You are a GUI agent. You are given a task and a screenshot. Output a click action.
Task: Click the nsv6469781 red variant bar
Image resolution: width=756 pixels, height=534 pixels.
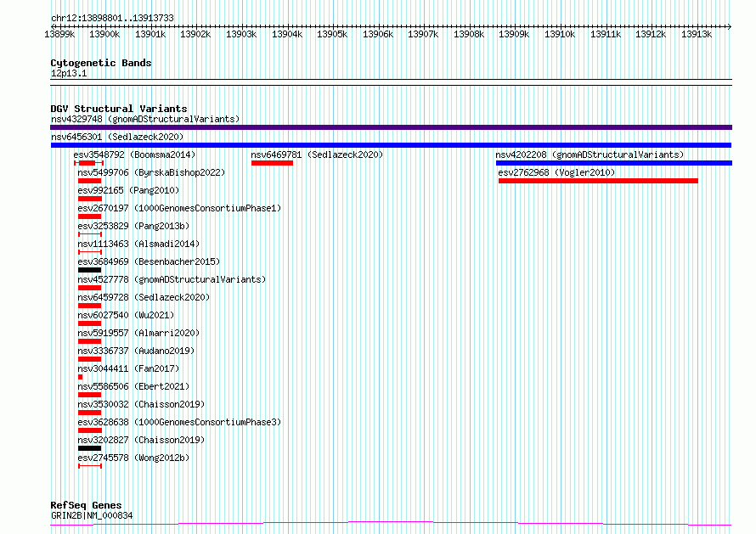[x=272, y=163]
